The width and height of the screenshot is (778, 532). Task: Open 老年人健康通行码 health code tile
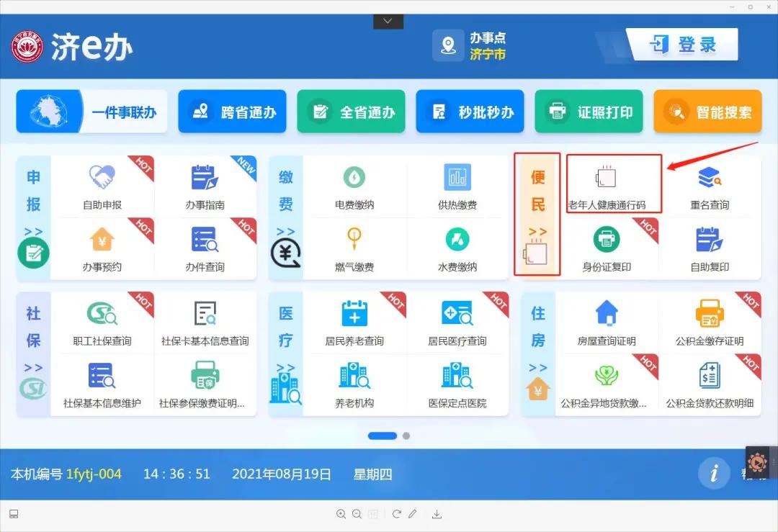pyautogui.click(x=614, y=184)
